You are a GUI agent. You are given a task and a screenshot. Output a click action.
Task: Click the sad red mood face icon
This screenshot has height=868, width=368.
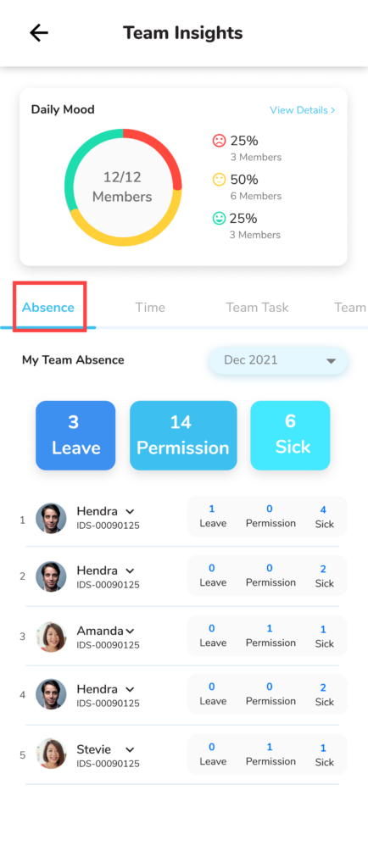(219, 141)
